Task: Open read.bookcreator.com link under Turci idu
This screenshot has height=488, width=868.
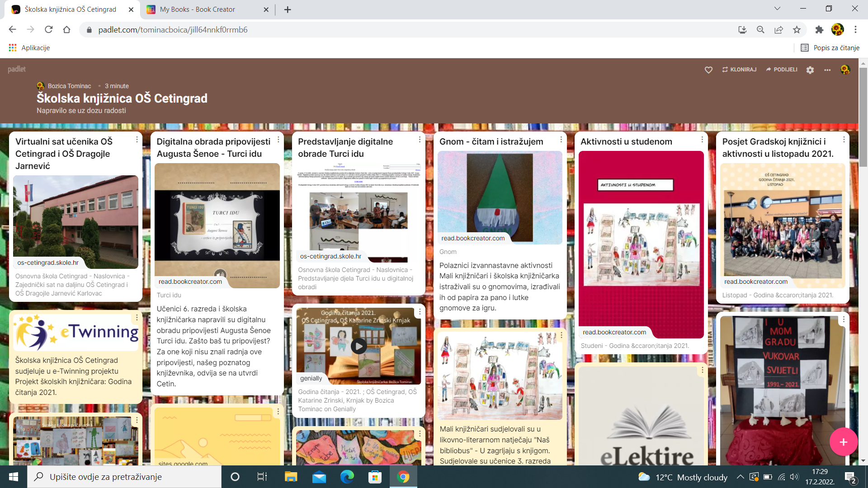Action: 190,282
